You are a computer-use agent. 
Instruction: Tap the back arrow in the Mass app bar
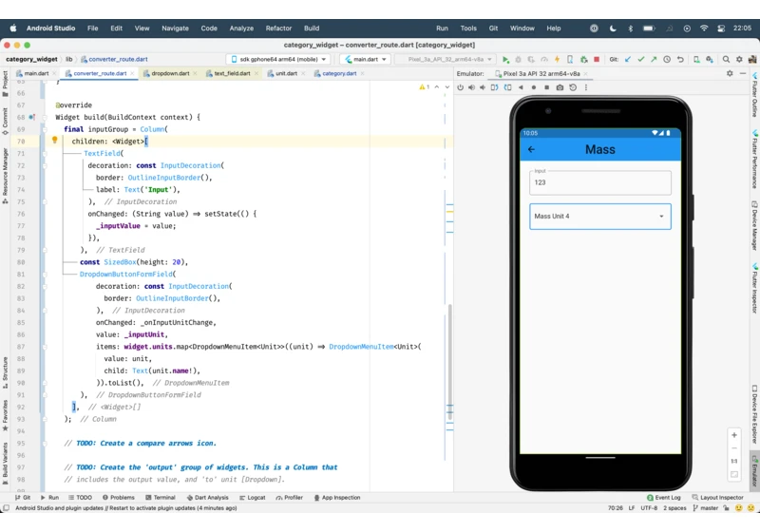pos(531,149)
